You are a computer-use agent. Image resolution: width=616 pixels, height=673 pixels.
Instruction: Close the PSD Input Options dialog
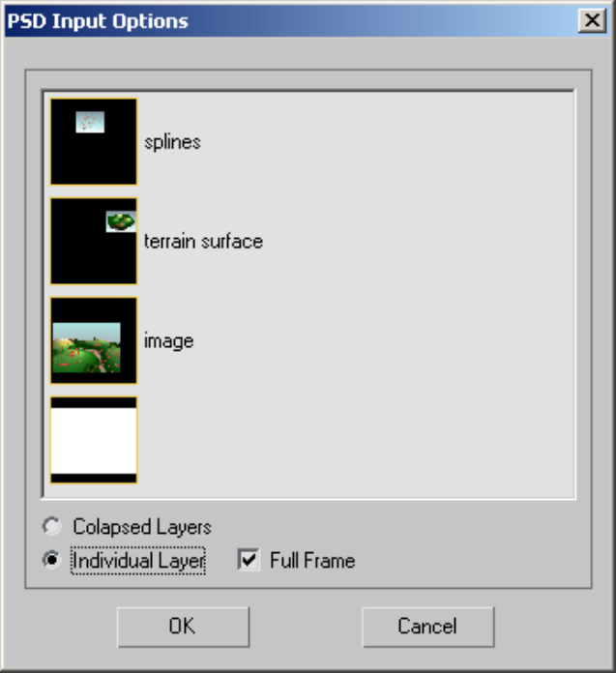click(x=593, y=20)
